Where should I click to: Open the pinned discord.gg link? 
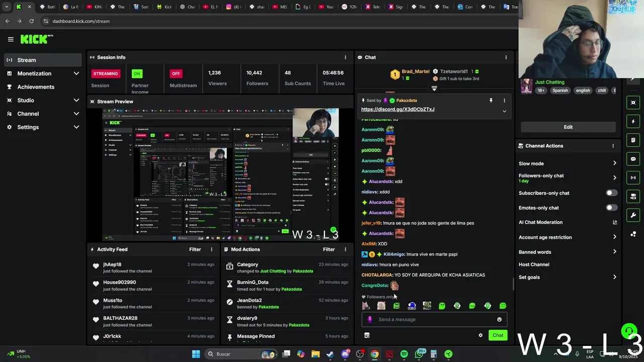(x=397, y=109)
